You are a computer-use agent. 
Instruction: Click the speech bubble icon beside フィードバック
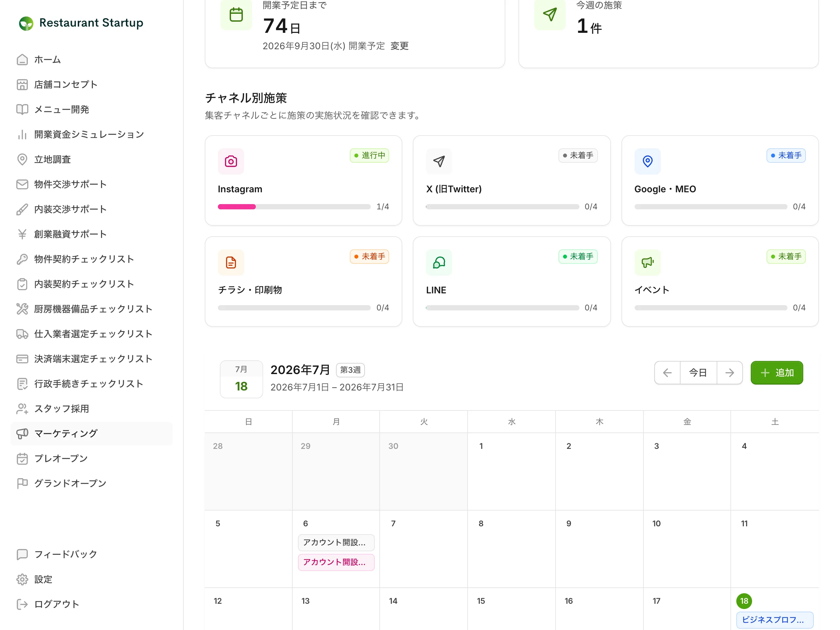22,555
